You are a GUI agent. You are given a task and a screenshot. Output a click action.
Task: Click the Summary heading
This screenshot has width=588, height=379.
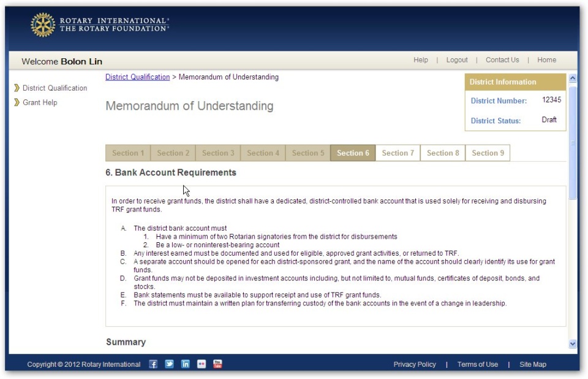tap(126, 342)
